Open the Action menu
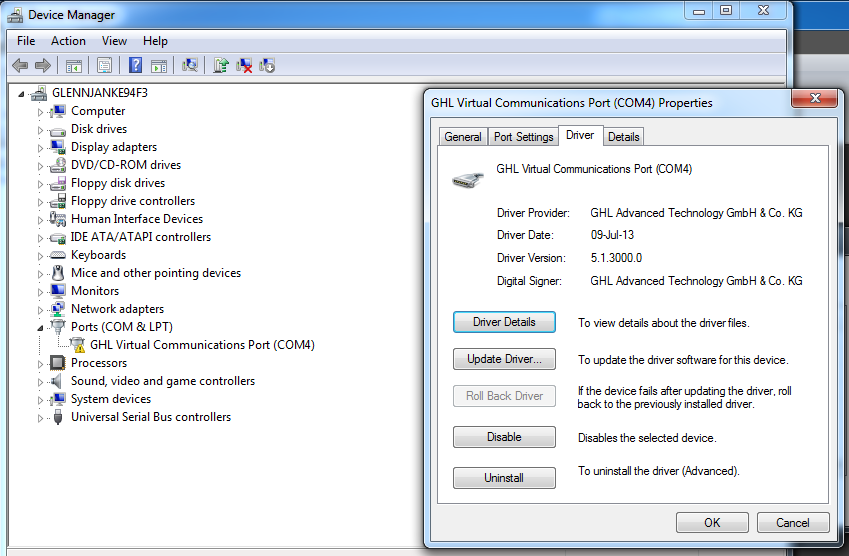This screenshot has height=556, width=849. pos(68,41)
